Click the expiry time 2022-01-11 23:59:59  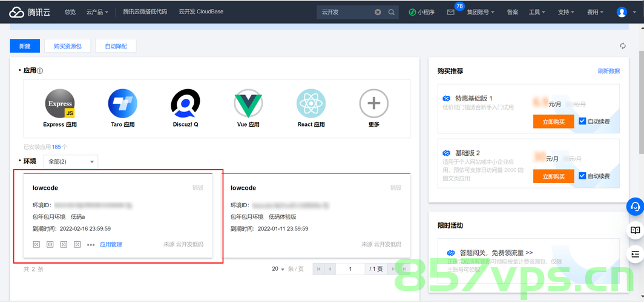[283, 228]
